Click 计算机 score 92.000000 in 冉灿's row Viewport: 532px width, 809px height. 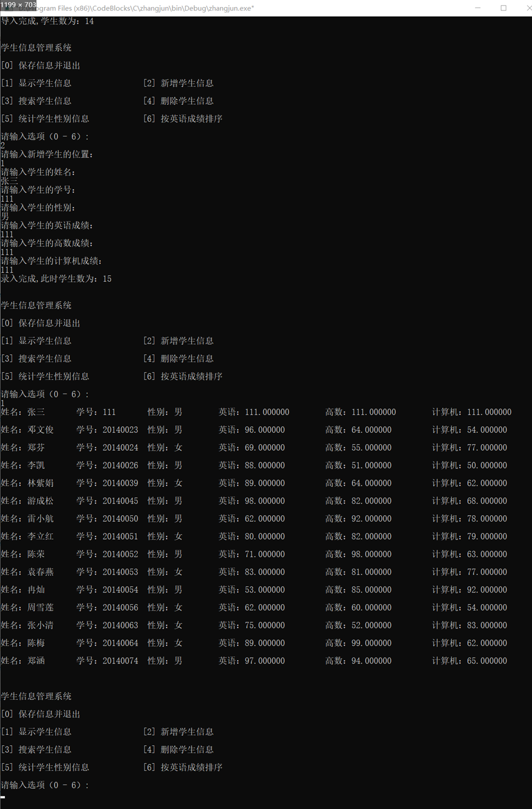pos(487,590)
